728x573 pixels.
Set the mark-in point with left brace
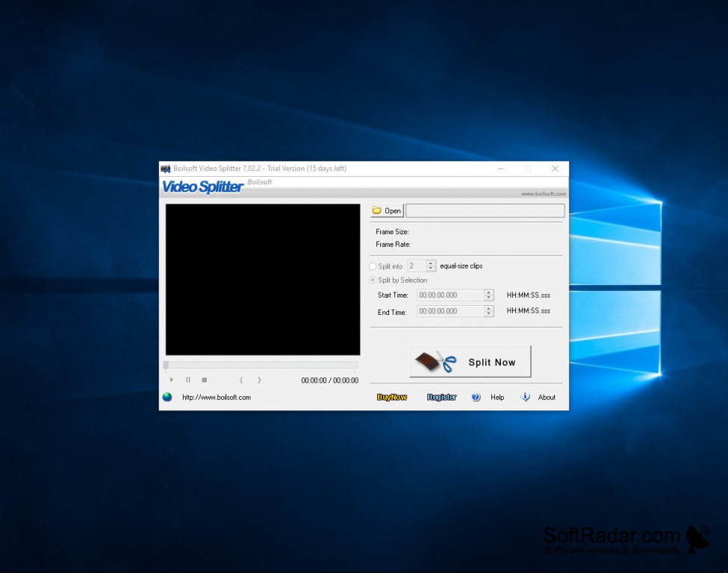(x=241, y=380)
